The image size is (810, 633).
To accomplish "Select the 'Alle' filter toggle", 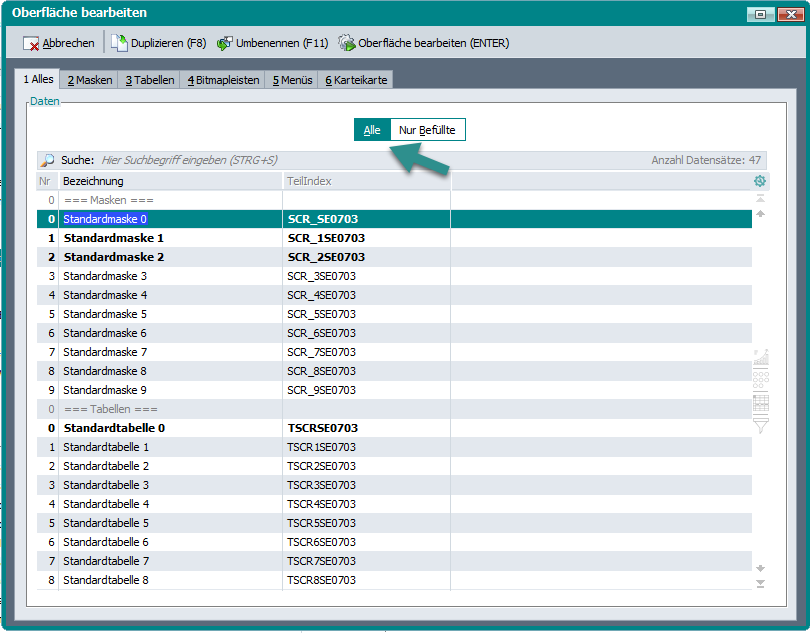I will tap(372, 130).
